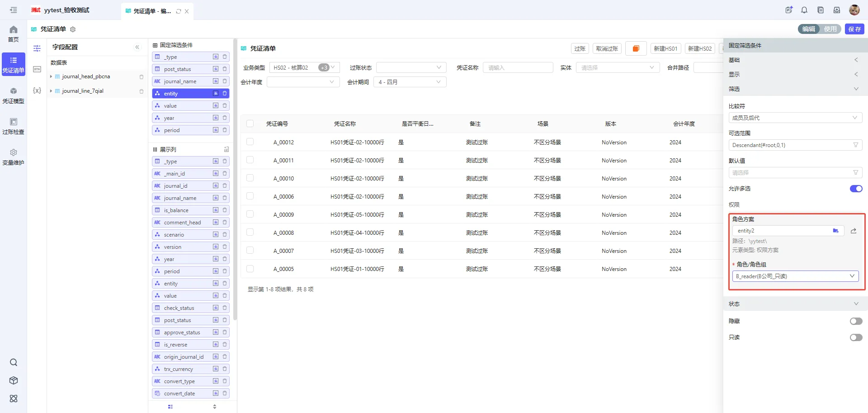Click the 保存 button

pos(854,29)
